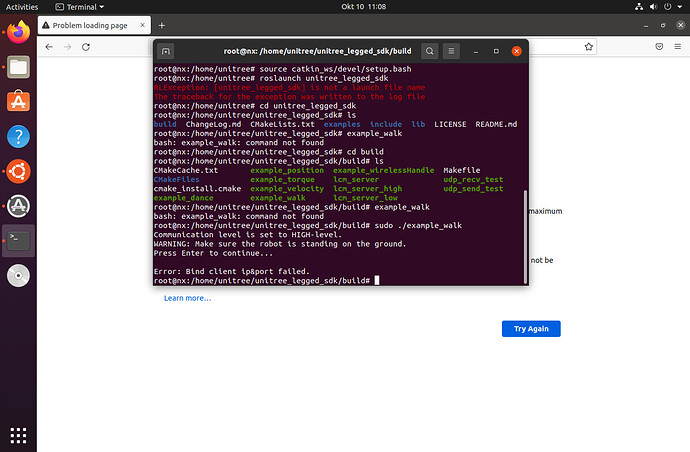The height and width of the screenshot is (452, 690).
Task: Click the LICENSE entry in listing
Action: coord(450,125)
